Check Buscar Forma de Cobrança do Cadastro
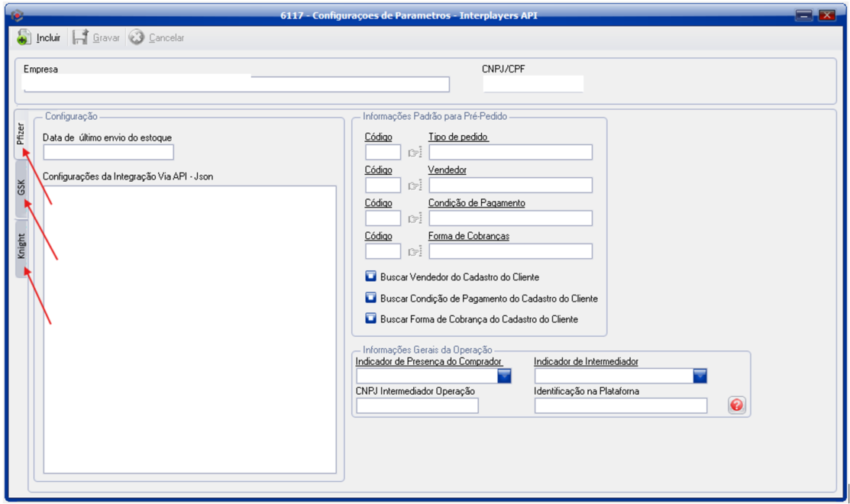 click(371, 318)
